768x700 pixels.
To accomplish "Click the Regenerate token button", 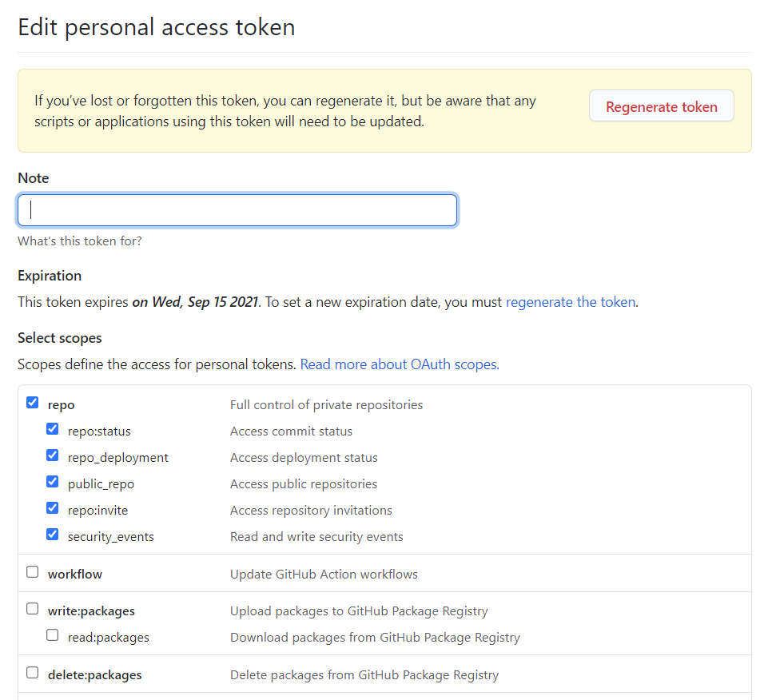I will (661, 105).
